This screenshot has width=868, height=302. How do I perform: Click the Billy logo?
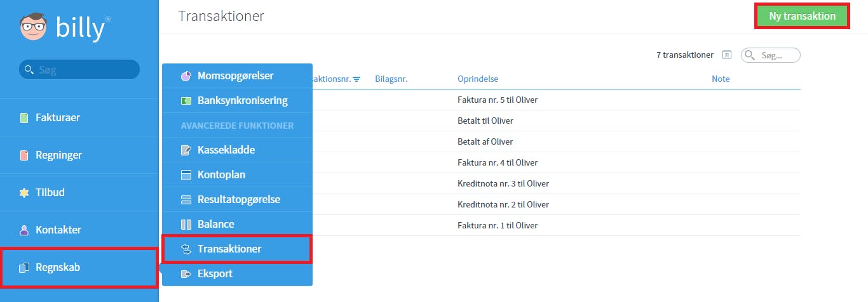(x=65, y=27)
